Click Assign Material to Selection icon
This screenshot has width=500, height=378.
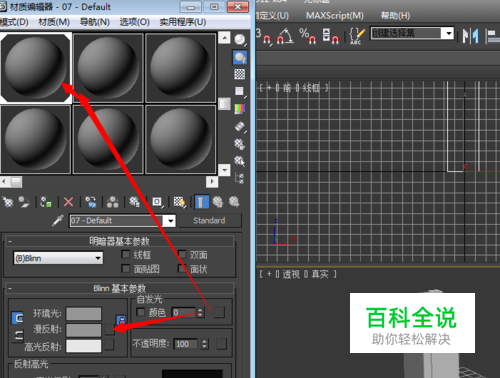pyautogui.click(x=46, y=202)
